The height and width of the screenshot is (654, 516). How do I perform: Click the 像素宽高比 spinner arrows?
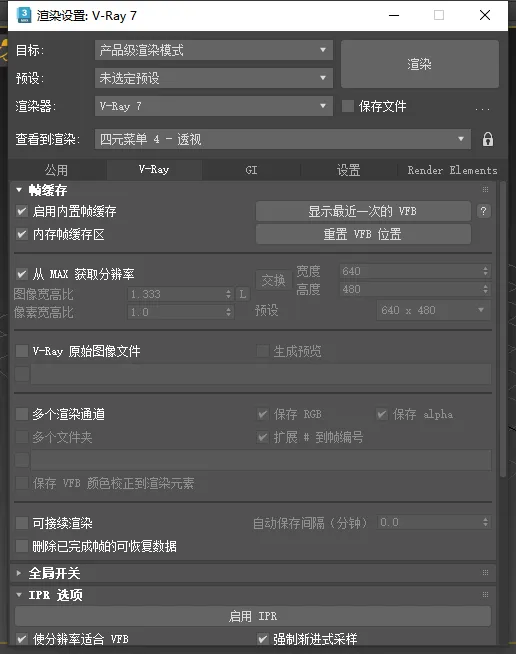click(x=228, y=312)
